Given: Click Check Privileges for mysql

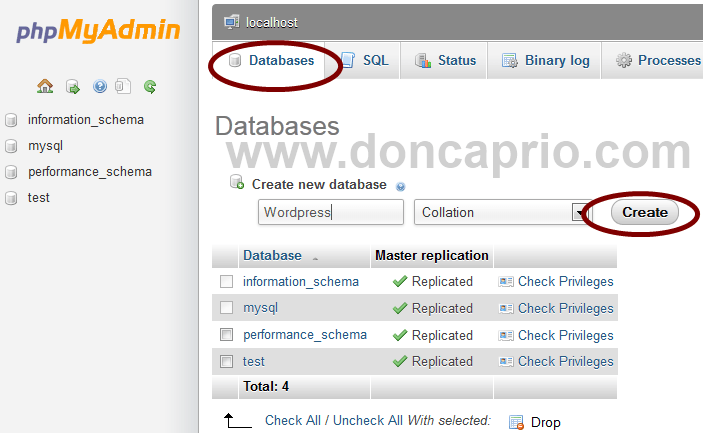Looking at the screenshot, I should coord(565,308).
